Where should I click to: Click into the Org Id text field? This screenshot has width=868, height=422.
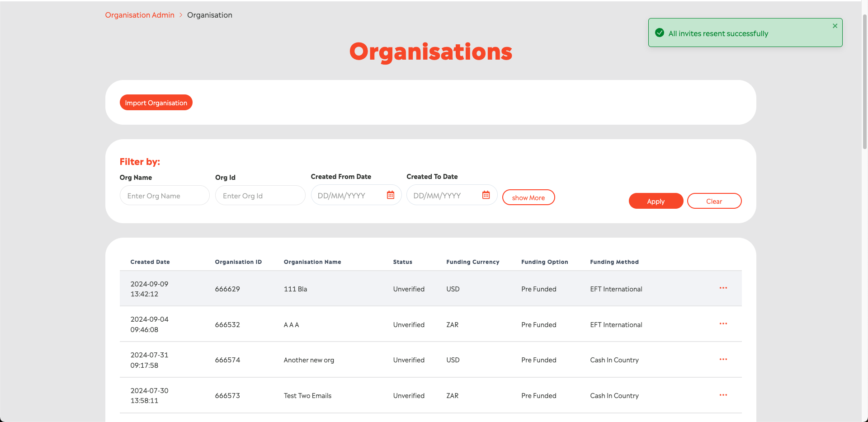(x=260, y=196)
